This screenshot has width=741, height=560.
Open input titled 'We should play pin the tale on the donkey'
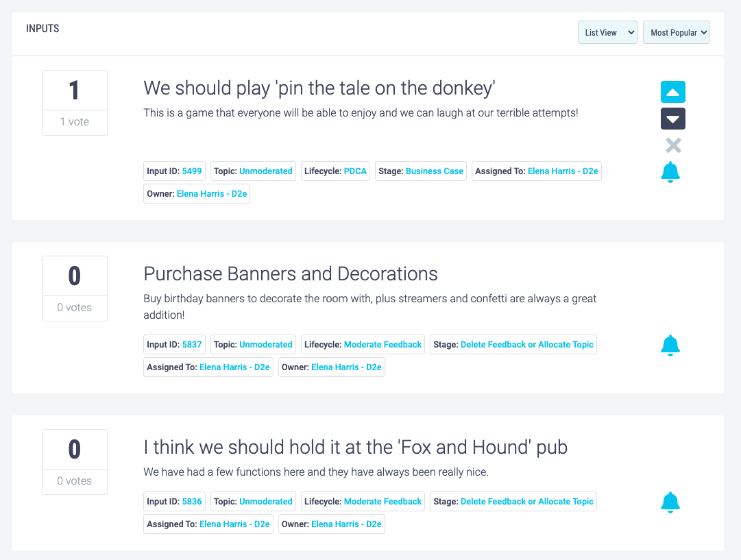(319, 88)
